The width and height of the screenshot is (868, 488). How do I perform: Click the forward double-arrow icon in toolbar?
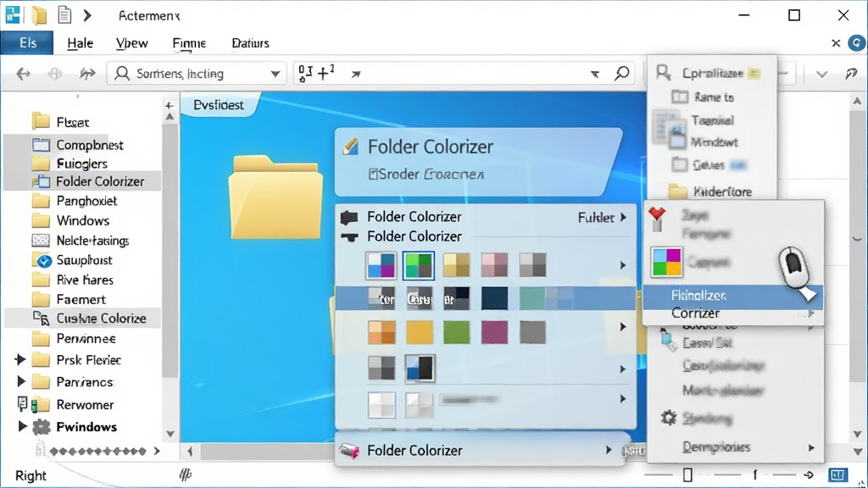point(87,74)
